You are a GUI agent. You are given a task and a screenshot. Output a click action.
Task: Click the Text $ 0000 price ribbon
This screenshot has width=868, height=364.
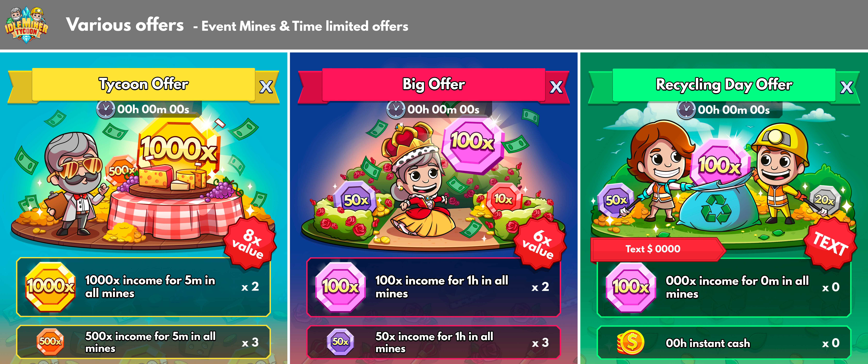pyautogui.click(x=657, y=249)
